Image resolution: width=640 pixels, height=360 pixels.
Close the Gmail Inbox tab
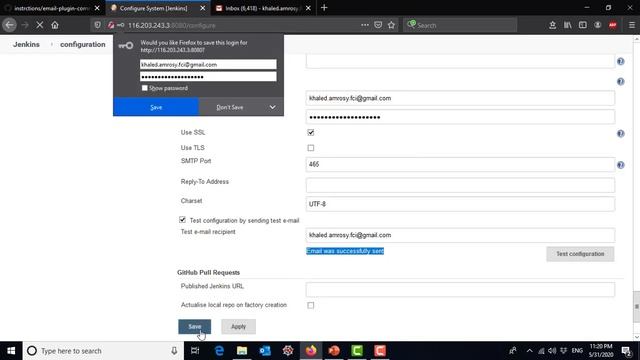(308, 8)
